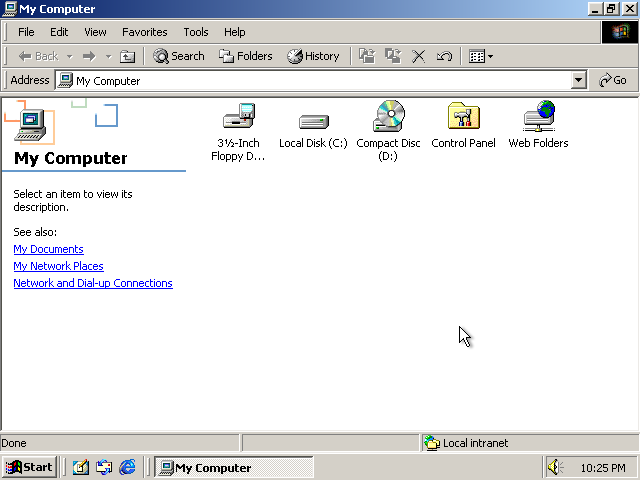Expand the Address bar dropdown
The image size is (640, 480).
pyautogui.click(x=578, y=80)
